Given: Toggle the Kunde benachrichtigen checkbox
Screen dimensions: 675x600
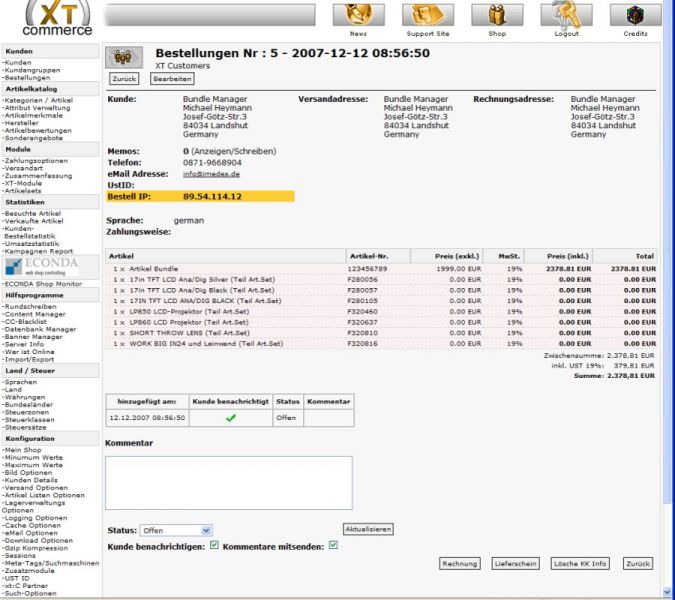Looking at the screenshot, I should click(x=214, y=545).
